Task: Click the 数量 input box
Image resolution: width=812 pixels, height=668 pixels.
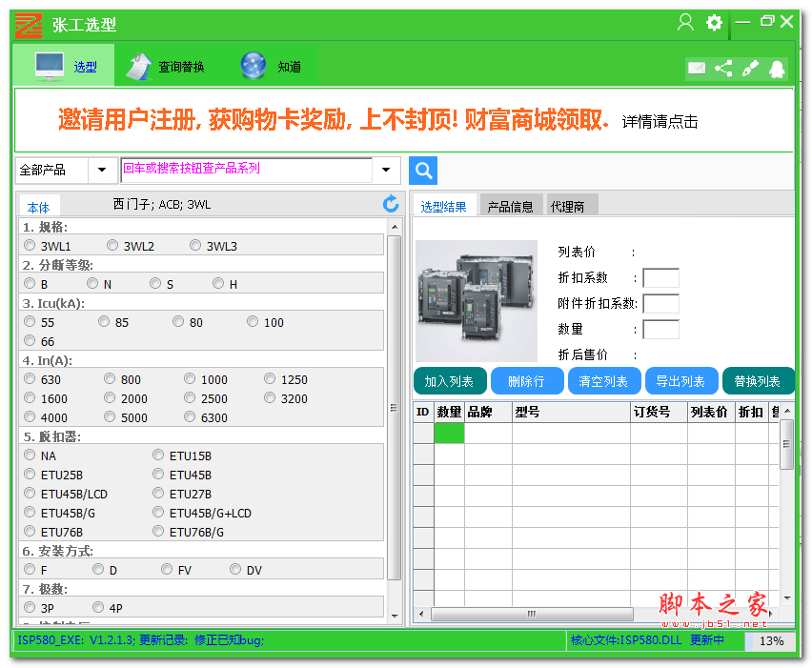Action: coord(660,330)
